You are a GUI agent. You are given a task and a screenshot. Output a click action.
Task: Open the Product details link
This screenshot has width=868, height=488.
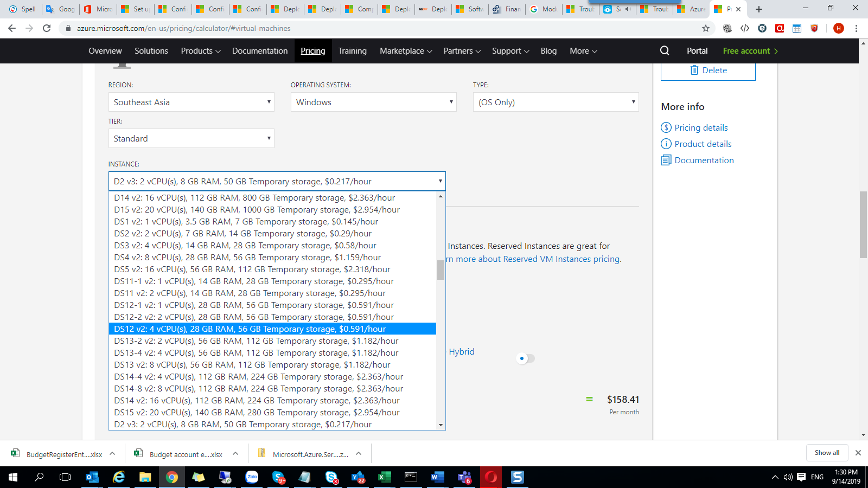[703, 144]
